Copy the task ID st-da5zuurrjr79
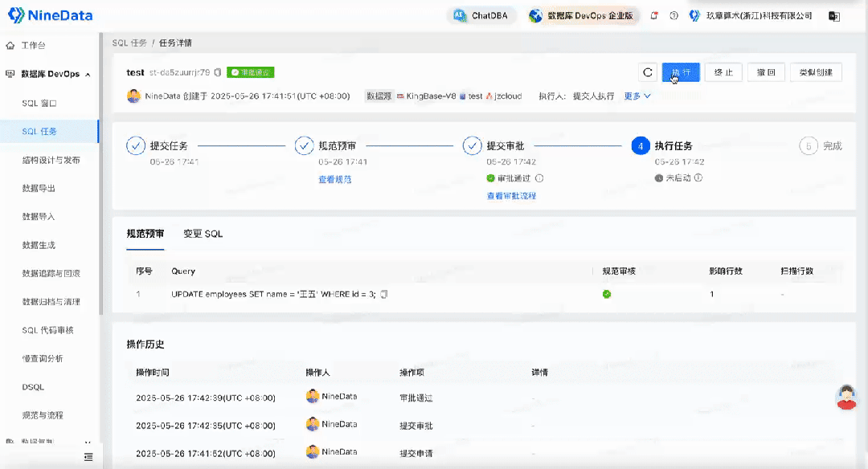The height and width of the screenshot is (469, 868). 218,72
